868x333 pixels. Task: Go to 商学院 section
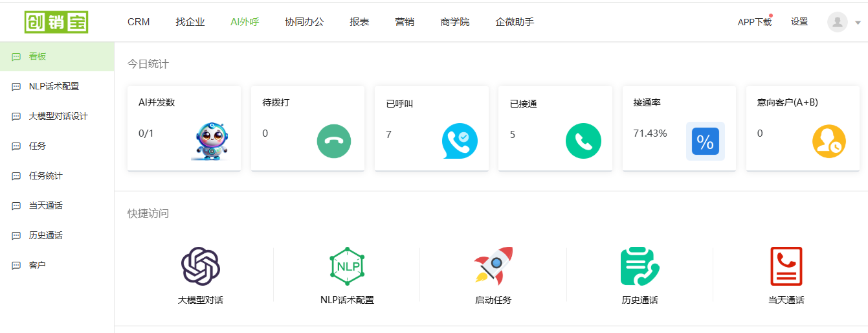(455, 22)
